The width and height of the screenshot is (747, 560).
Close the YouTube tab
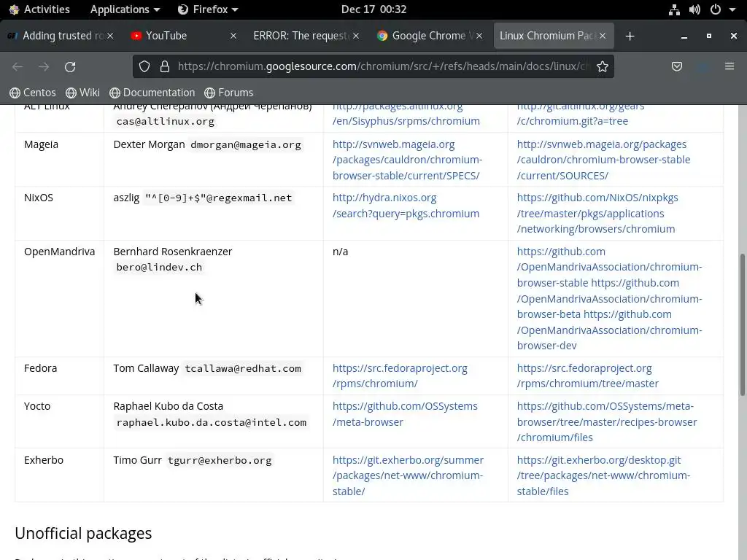[x=233, y=36]
